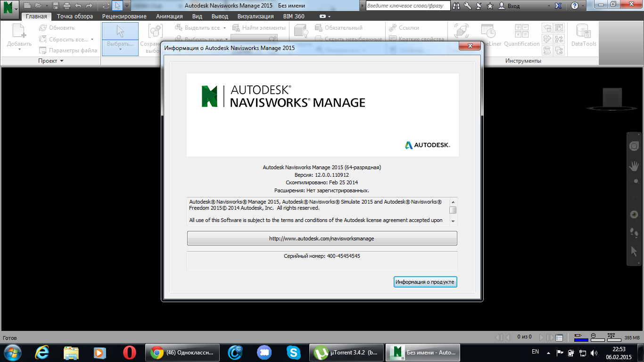Open the Вывод ribbon tab
Viewport: 644px width, 362px height.
click(x=220, y=16)
